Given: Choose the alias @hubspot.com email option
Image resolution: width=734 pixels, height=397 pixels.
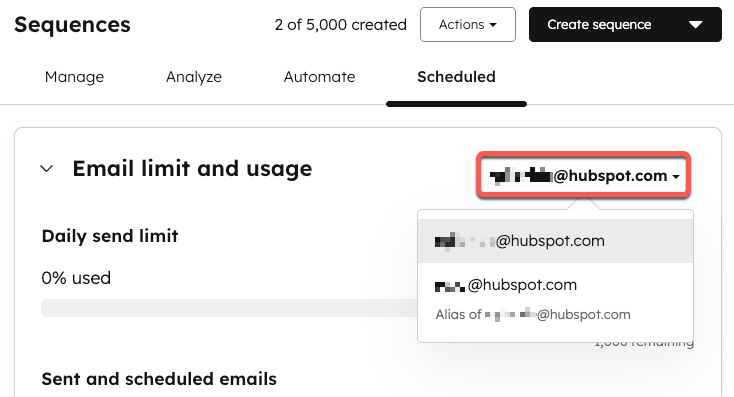Looking at the screenshot, I should [x=555, y=299].
